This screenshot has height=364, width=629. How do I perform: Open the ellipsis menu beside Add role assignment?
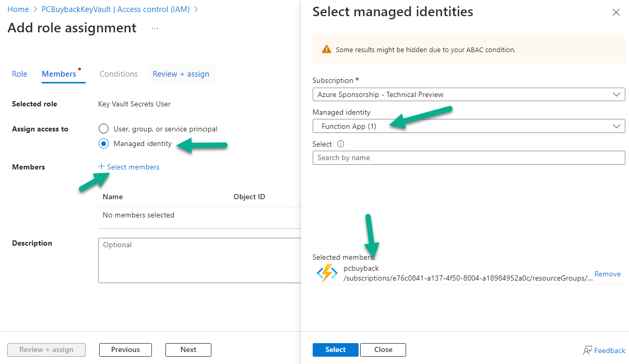(155, 28)
